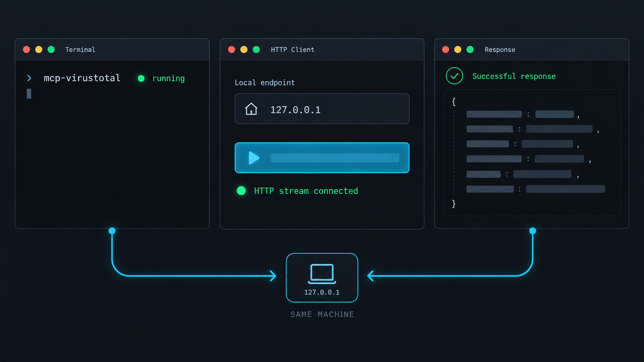
Task: Click the play icon on the blue button
Action: [254, 158]
